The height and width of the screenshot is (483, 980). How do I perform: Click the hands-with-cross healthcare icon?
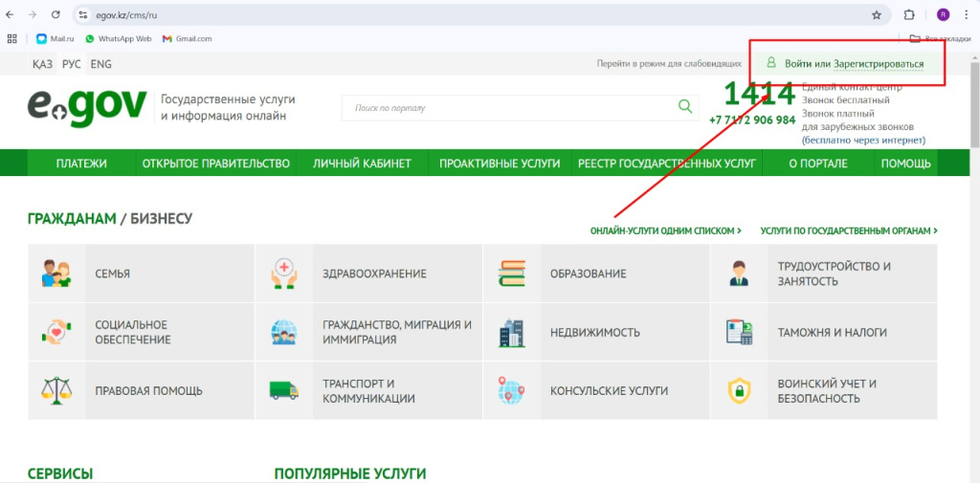click(283, 274)
